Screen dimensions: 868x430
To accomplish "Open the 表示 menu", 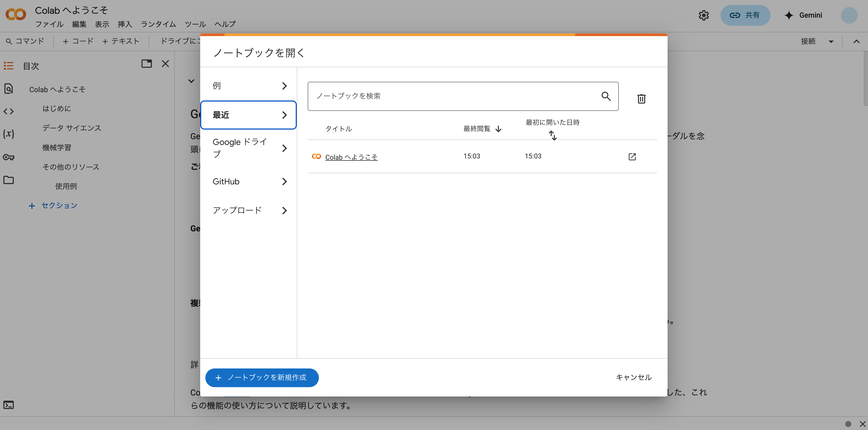I will tap(102, 24).
